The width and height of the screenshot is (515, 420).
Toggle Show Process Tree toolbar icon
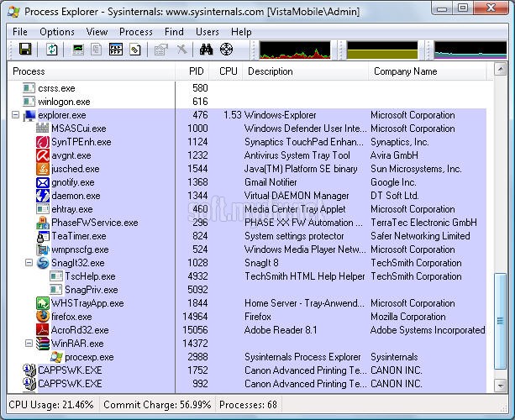[97, 50]
